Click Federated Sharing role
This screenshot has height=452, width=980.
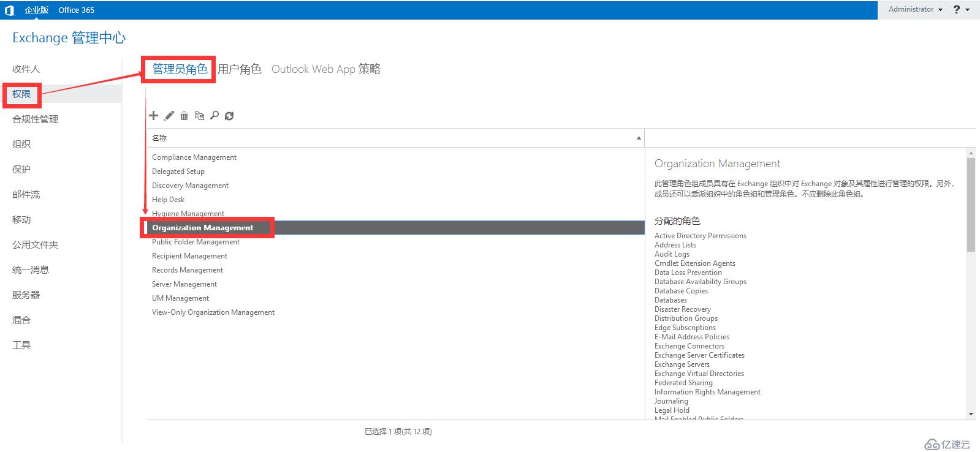pyautogui.click(x=683, y=383)
